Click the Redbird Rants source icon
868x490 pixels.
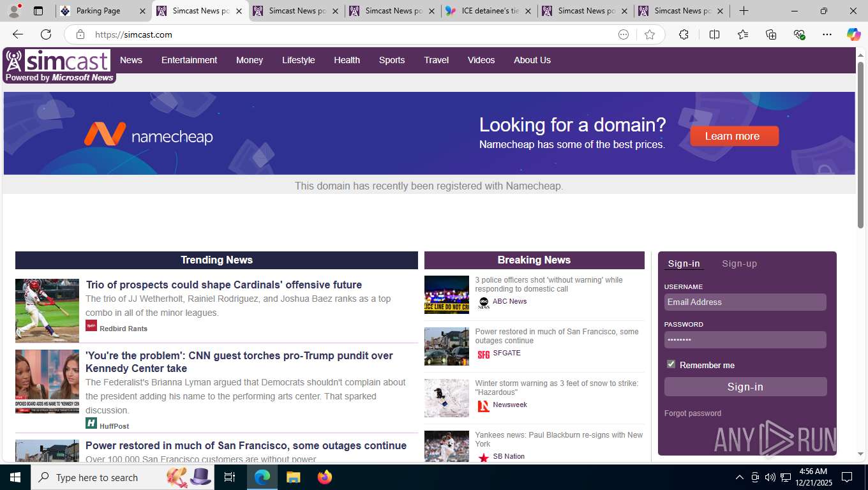pos(91,326)
